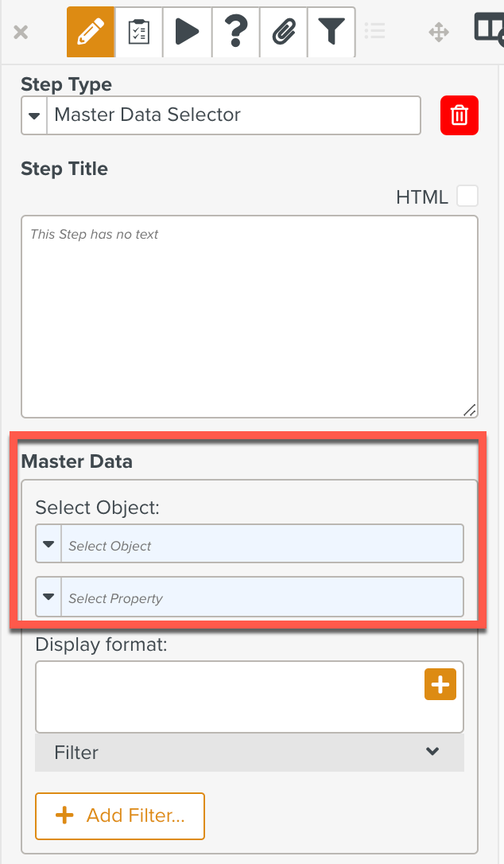Open the question mark help icon

tap(235, 33)
